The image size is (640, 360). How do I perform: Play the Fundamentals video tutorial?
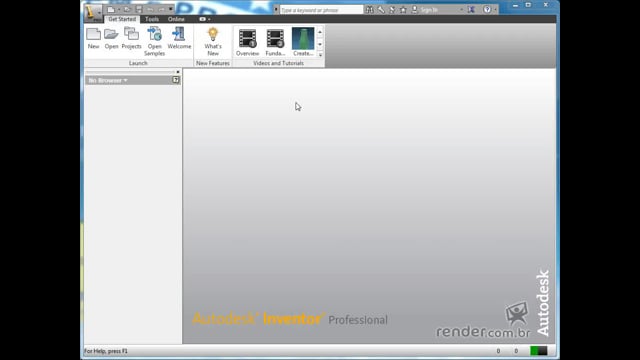coord(275,42)
